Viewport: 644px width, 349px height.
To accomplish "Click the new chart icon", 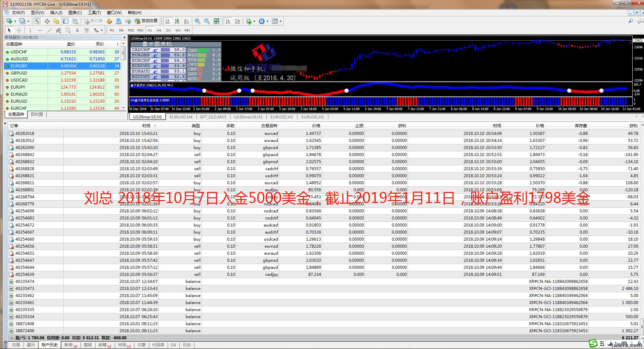I will (9, 21).
